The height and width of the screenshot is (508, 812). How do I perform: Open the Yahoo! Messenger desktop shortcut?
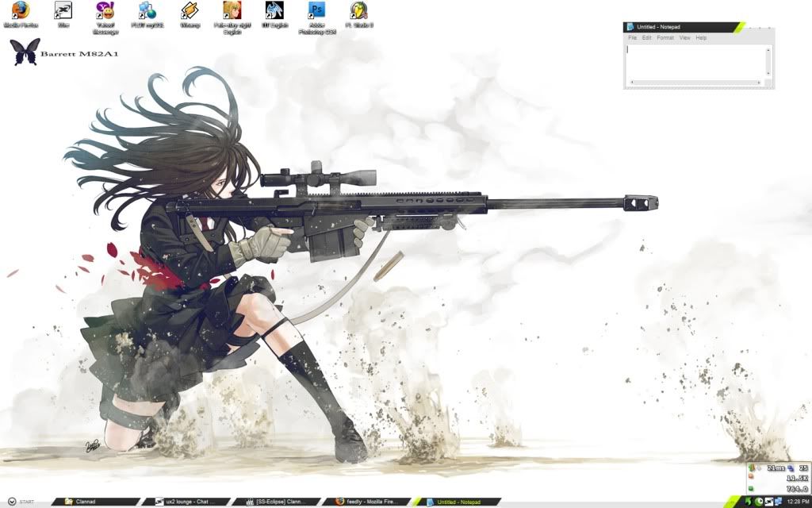pyautogui.click(x=105, y=17)
